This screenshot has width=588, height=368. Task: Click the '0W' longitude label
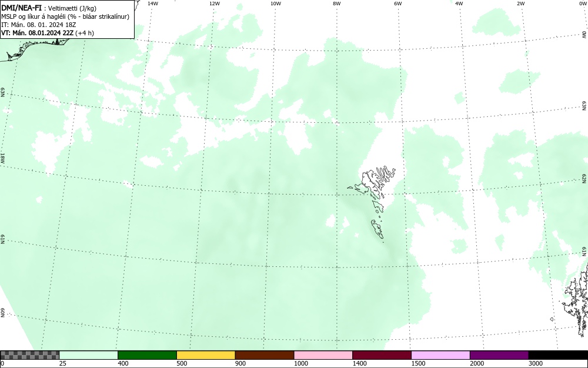(x=582, y=4)
